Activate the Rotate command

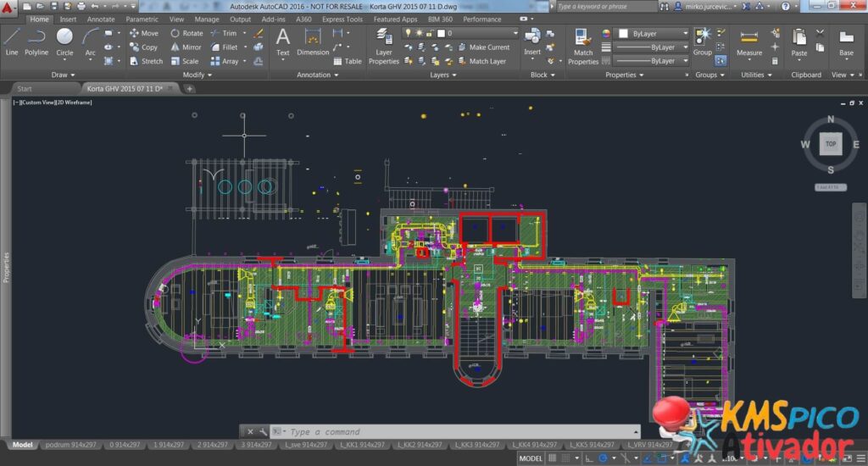(x=186, y=33)
